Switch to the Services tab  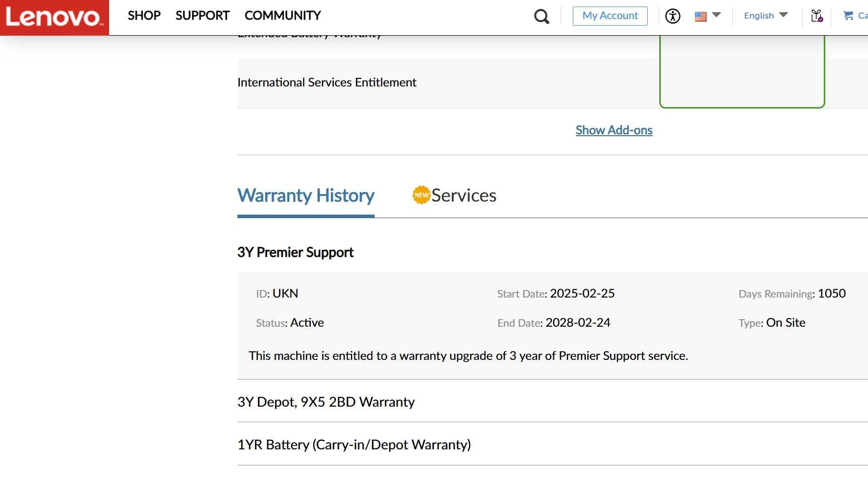(x=455, y=196)
